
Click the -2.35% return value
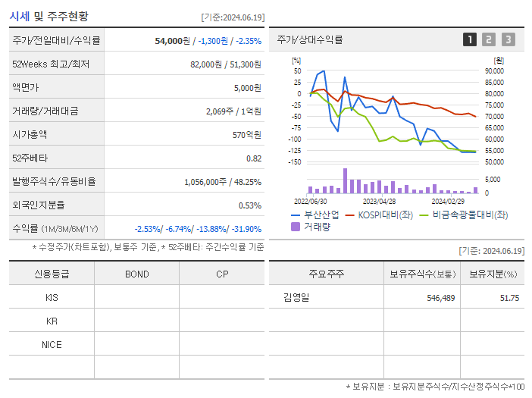tap(249, 41)
